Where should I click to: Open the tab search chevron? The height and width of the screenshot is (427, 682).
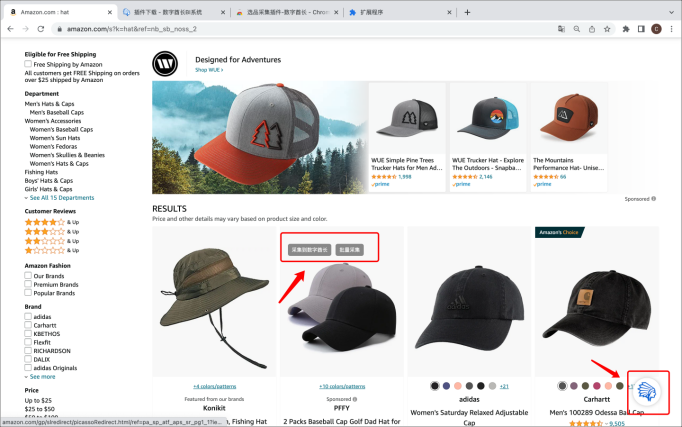point(672,12)
